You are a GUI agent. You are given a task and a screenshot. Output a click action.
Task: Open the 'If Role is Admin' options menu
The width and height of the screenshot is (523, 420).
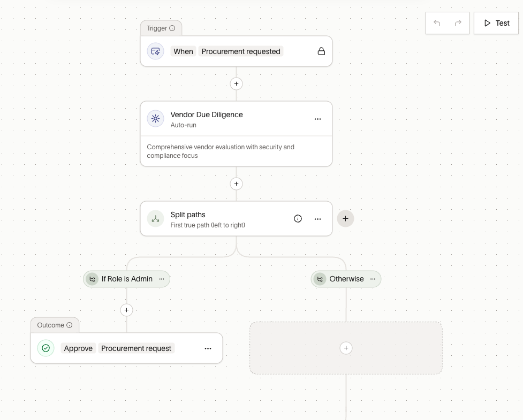pos(162,279)
